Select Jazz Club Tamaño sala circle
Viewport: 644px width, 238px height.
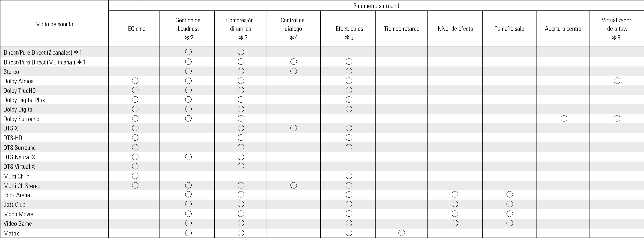tap(510, 204)
